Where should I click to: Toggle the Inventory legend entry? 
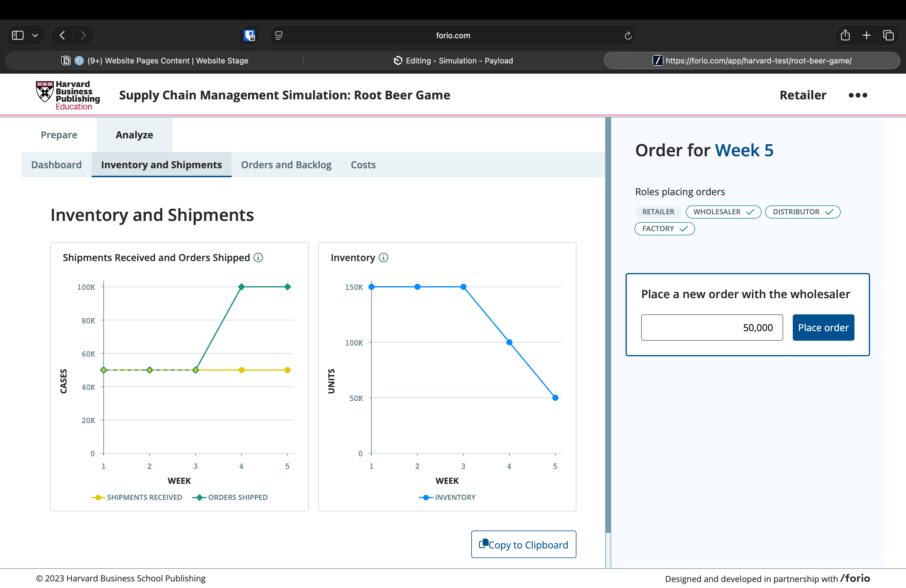(x=447, y=497)
